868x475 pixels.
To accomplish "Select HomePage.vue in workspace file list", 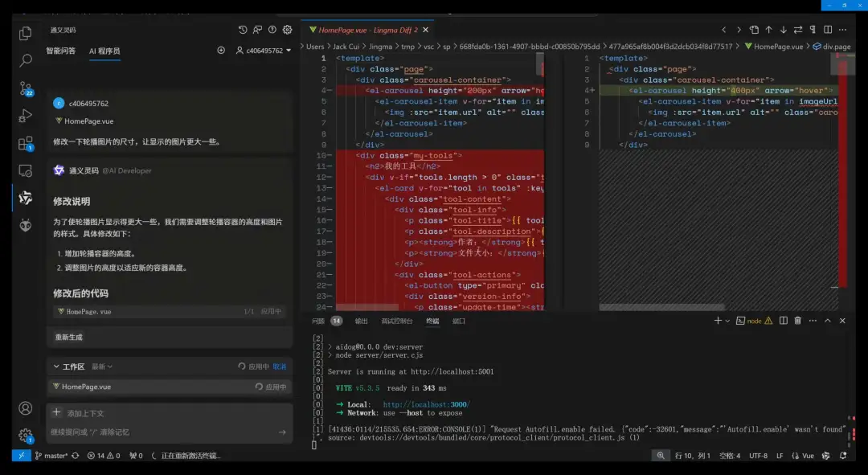I will pos(170,387).
